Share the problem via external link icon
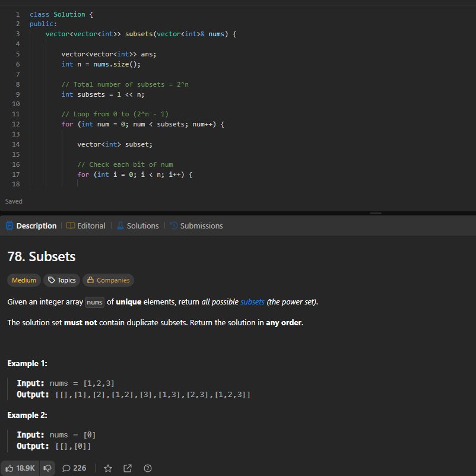 pyautogui.click(x=128, y=468)
